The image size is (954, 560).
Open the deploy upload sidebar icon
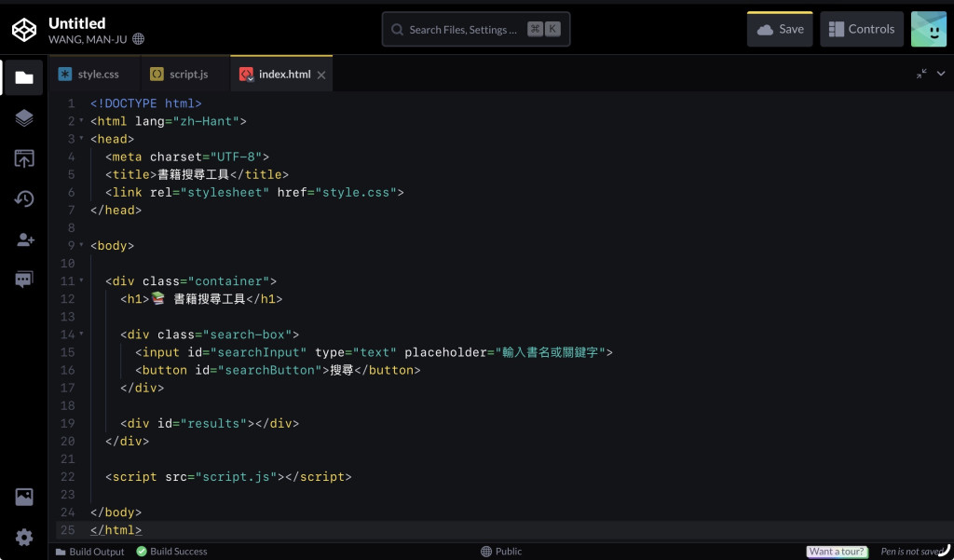[x=23, y=158]
